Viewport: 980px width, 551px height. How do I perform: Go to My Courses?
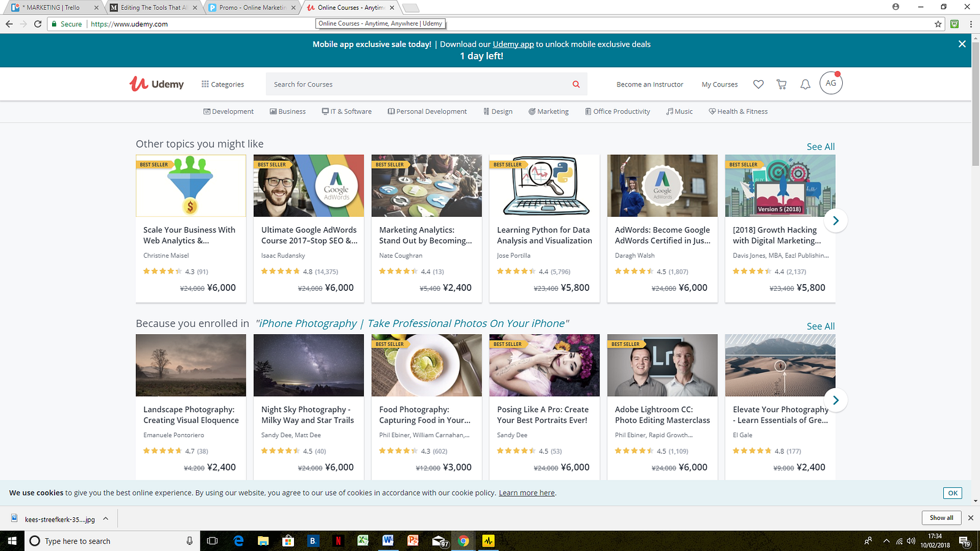[720, 84]
